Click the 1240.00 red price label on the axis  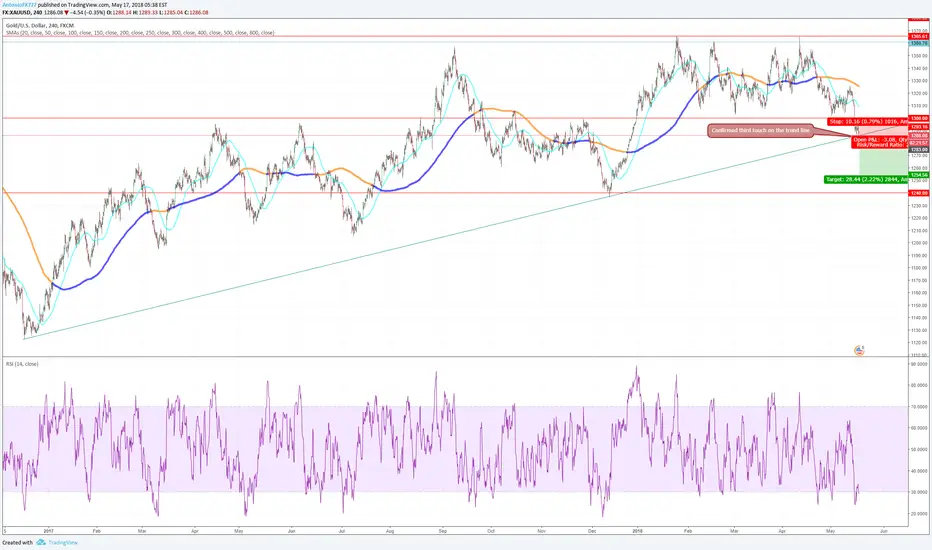pyautogui.click(x=920, y=193)
